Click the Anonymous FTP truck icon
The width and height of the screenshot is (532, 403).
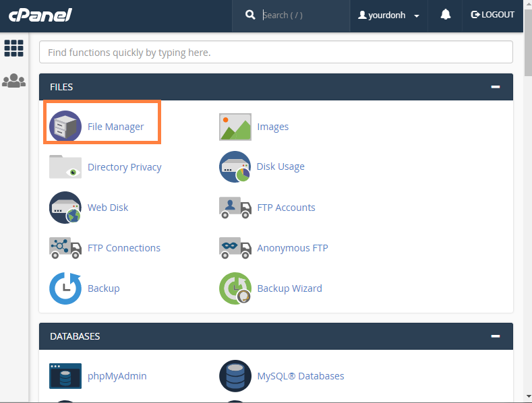[x=235, y=247]
